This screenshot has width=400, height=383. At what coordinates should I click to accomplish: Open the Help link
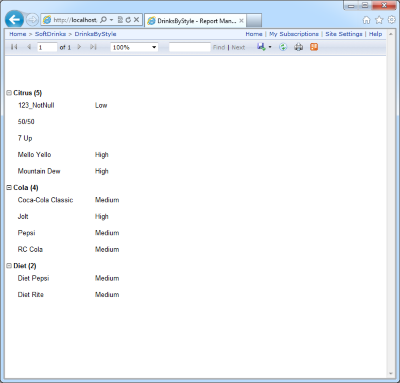click(x=375, y=34)
